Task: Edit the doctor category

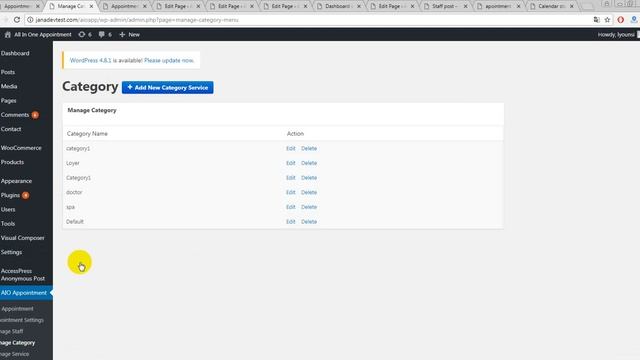Action: coord(291,192)
